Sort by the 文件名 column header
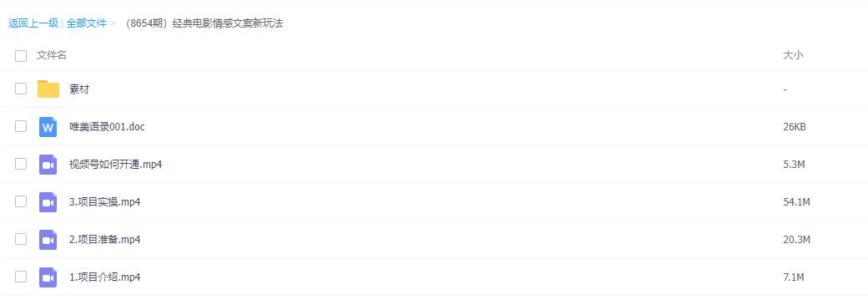Screen dimensions: 868x305 (52, 55)
